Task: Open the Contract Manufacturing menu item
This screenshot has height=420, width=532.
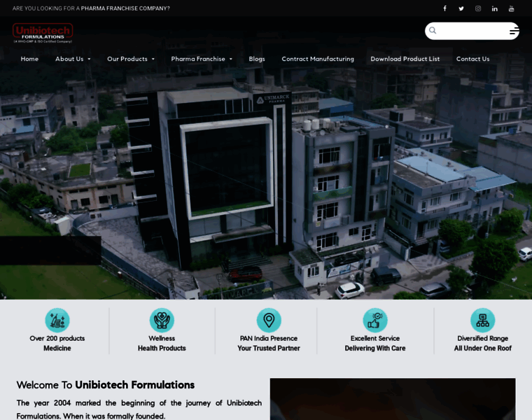Action: (318, 59)
